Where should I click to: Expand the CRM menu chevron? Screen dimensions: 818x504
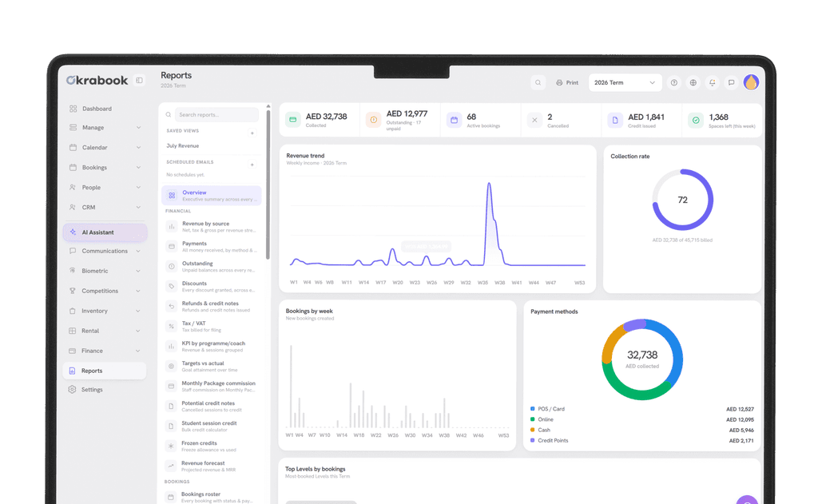click(138, 207)
